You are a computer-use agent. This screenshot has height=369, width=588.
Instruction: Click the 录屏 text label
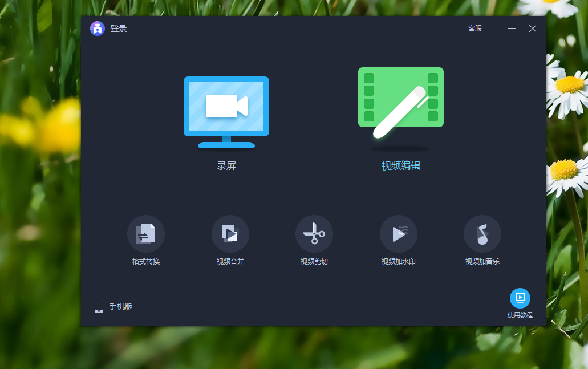226,166
